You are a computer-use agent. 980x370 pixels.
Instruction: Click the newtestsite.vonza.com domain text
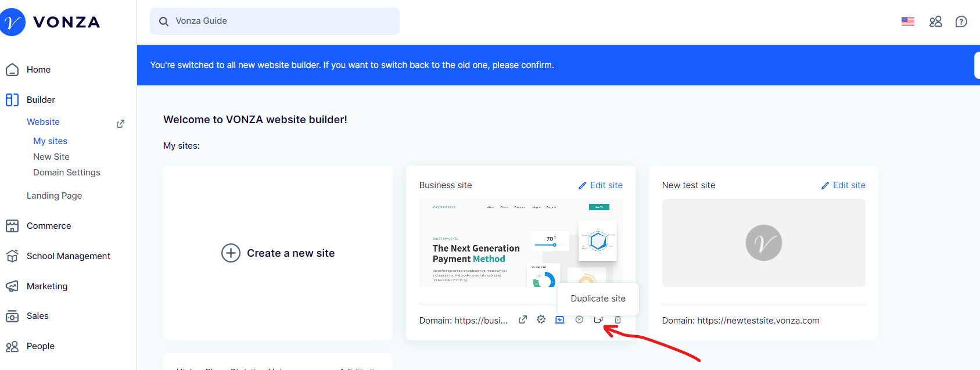click(741, 321)
